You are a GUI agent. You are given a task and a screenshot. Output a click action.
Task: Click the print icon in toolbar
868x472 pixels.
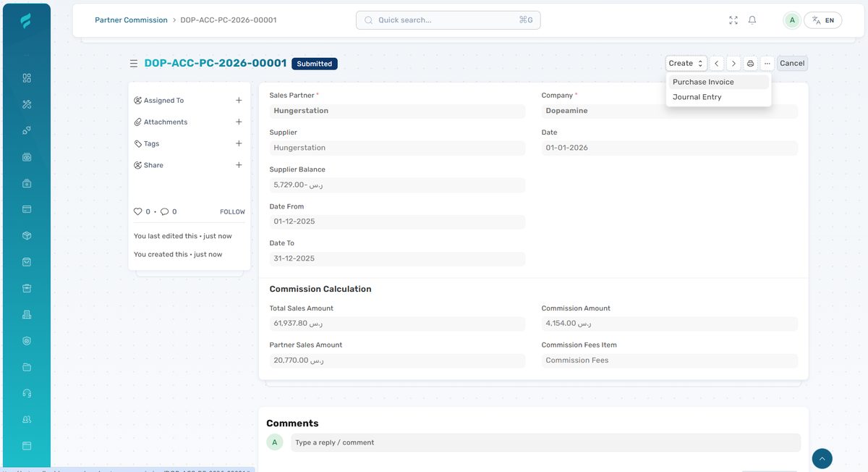tap(750, 64)
